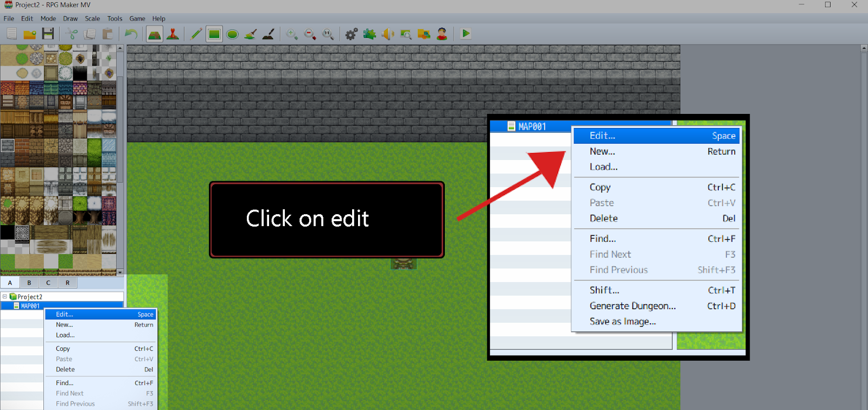This screenshot has width=868, height=410.
Task: Click the Paste clipboard icon in toolbar
Action: pos(108,34)
